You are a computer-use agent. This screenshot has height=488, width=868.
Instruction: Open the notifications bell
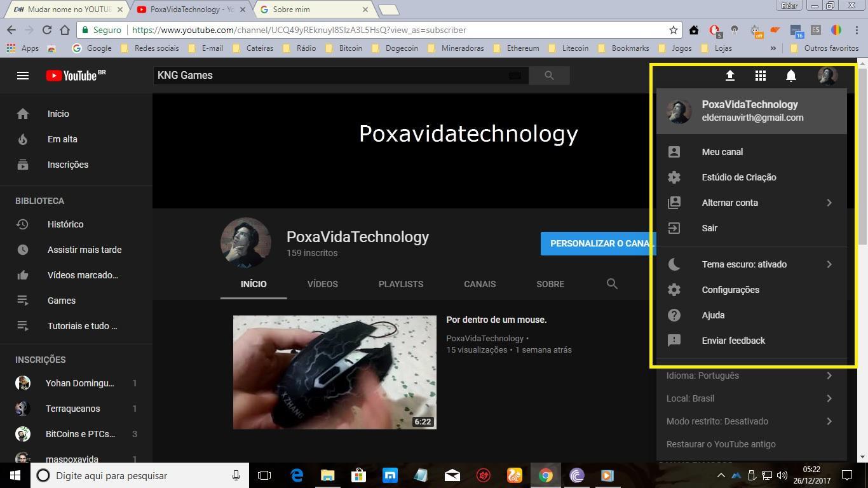click(791, 76)
